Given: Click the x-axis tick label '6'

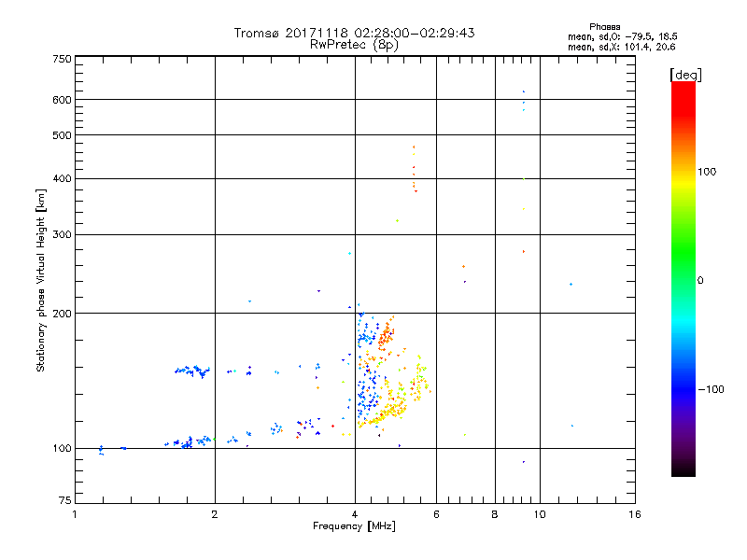Looking at the screenshot, I should 436,514.
